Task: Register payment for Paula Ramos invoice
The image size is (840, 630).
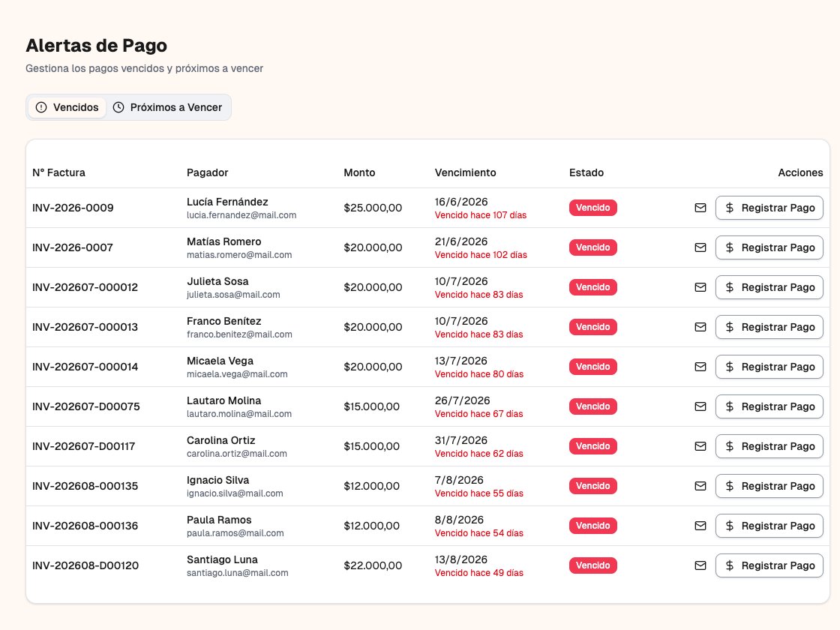Action: (769, 526)
